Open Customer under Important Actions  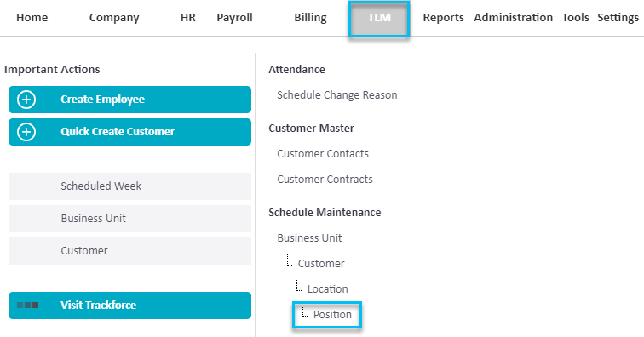[129, 251]
